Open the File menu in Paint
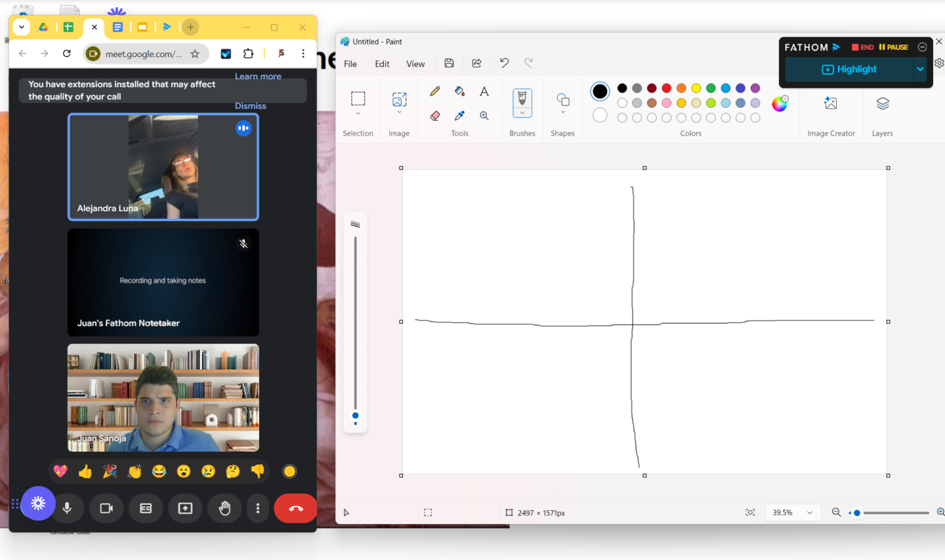The width and height of the screenshot is (945, 560). coord(350,64)
